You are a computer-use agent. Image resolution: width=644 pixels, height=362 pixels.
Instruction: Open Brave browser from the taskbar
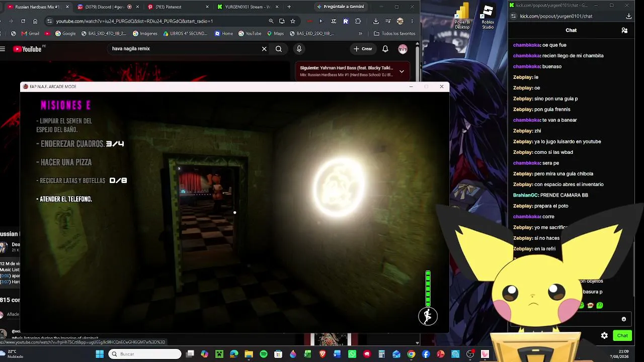click(x=323, y=354)
